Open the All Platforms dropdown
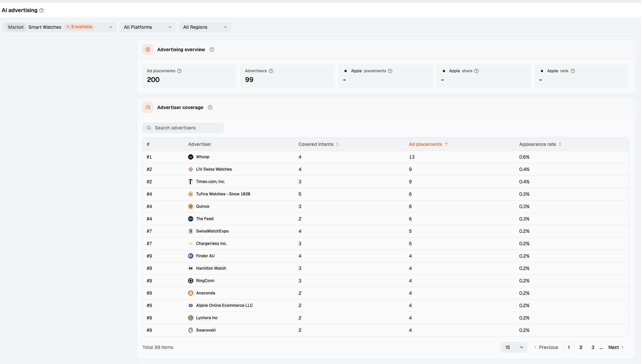Viewport: 641px width, 364px height. [148, 27]
